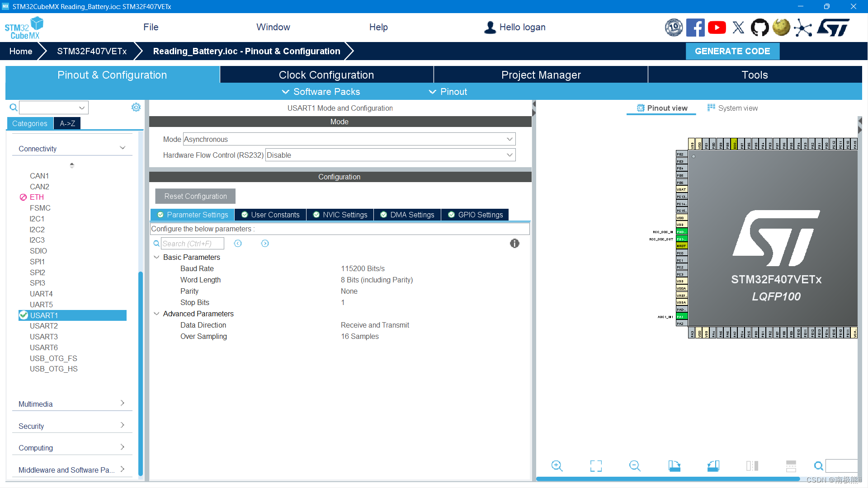The width and height of the screenshot is (868, 488).
Task: Click the ST logo in top-right corner
Action: (833, 28)
